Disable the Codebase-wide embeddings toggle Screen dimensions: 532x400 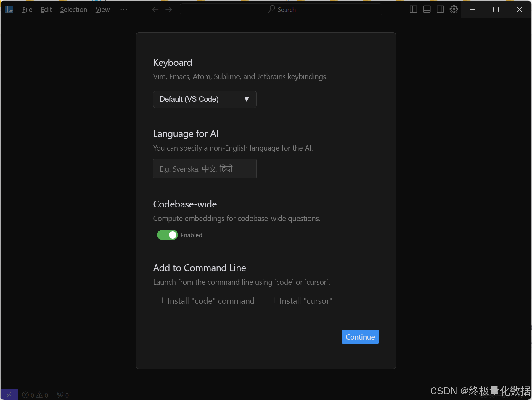pos(167,235)
